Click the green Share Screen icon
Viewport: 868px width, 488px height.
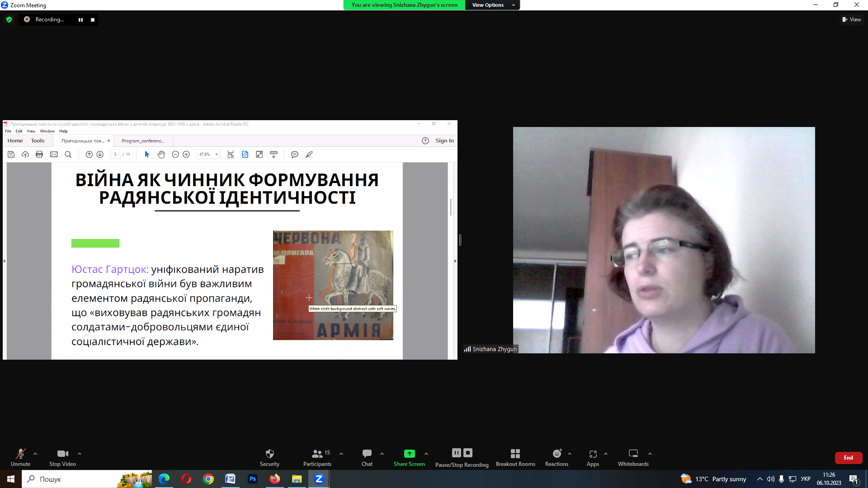pos(409,454)
